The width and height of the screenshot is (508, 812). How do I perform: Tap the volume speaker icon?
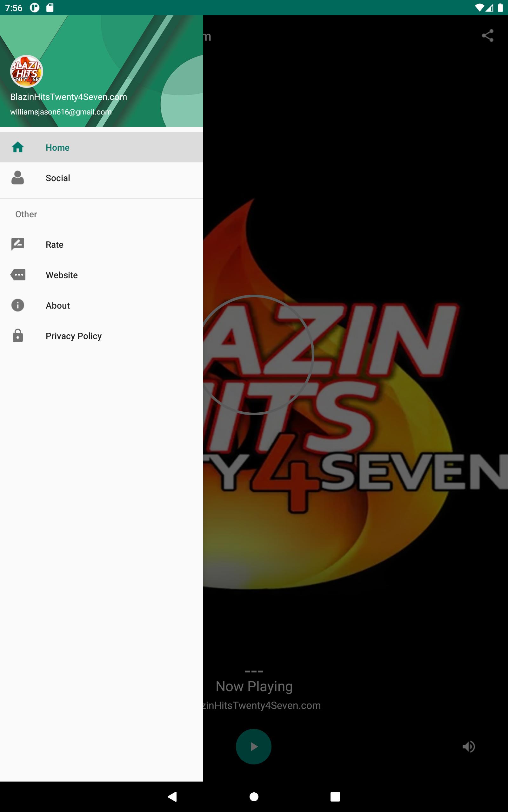(469, 746)
